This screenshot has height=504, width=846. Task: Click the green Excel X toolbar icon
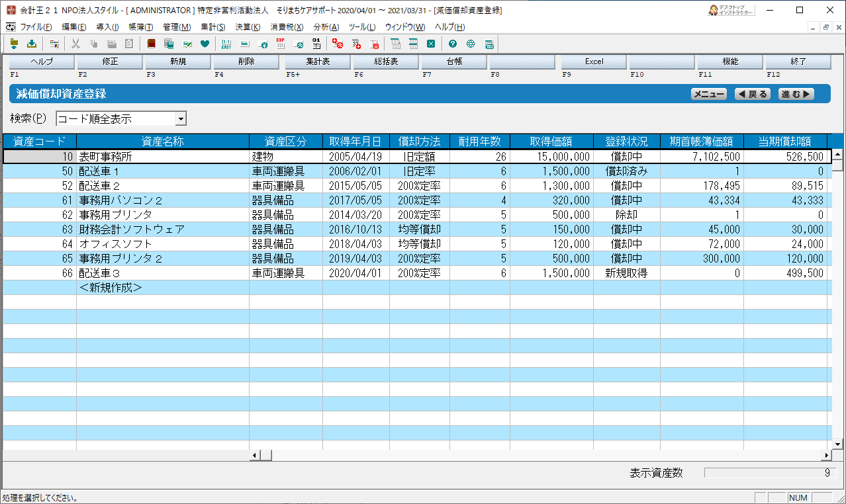(431, 44)
